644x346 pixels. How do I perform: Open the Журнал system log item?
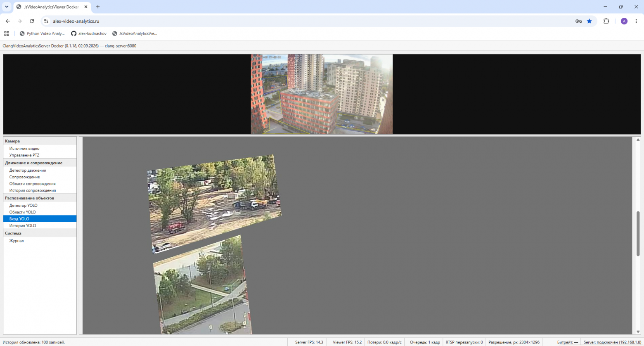(40, 241)
